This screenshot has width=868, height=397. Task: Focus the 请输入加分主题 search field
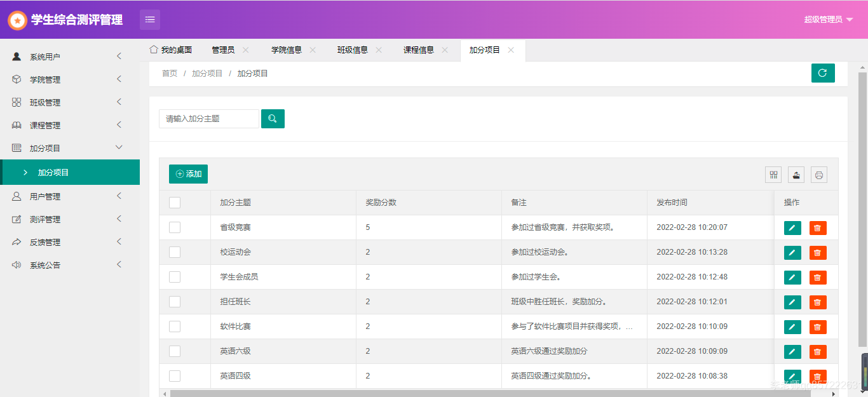(x=209, y=119)
